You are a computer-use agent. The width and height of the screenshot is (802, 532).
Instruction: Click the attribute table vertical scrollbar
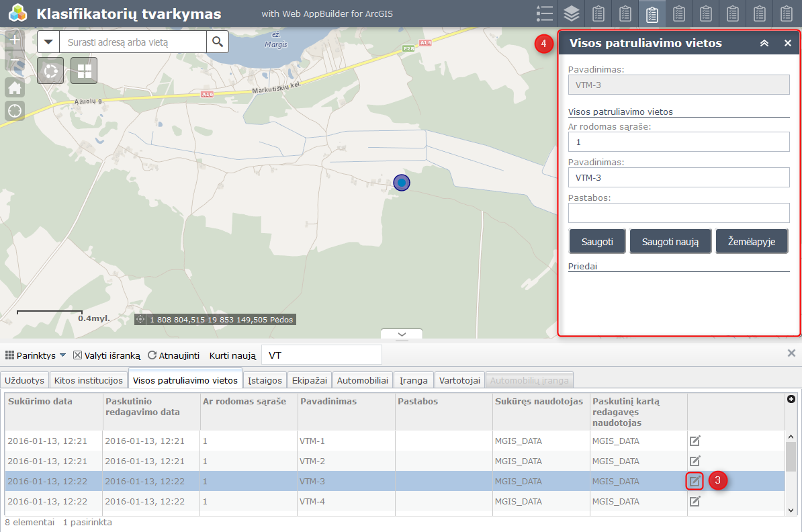click(x=791, y=457)
